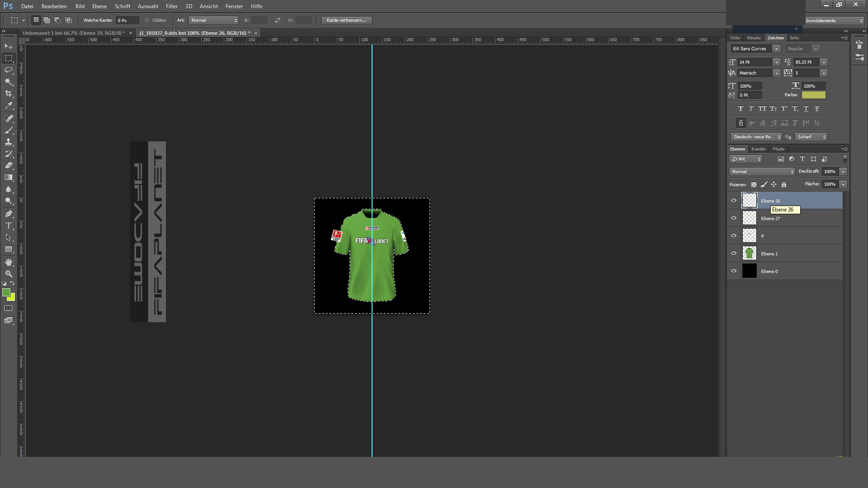Select the Crop tool
This screenshot has height=488, width=868.
pos(9,94)
